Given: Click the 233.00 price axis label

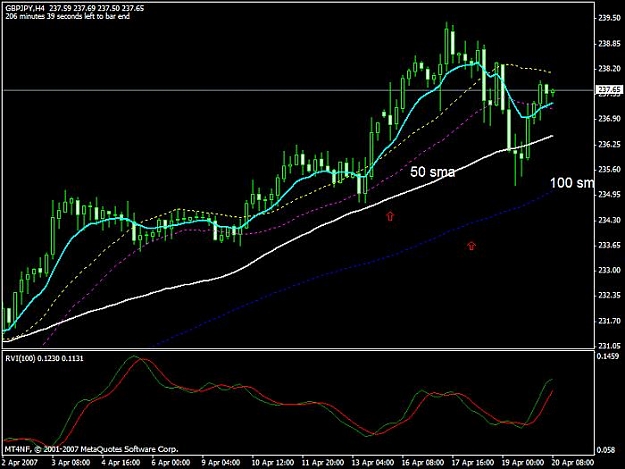Looking at the screenshot, I should click(x=609, y=270).
